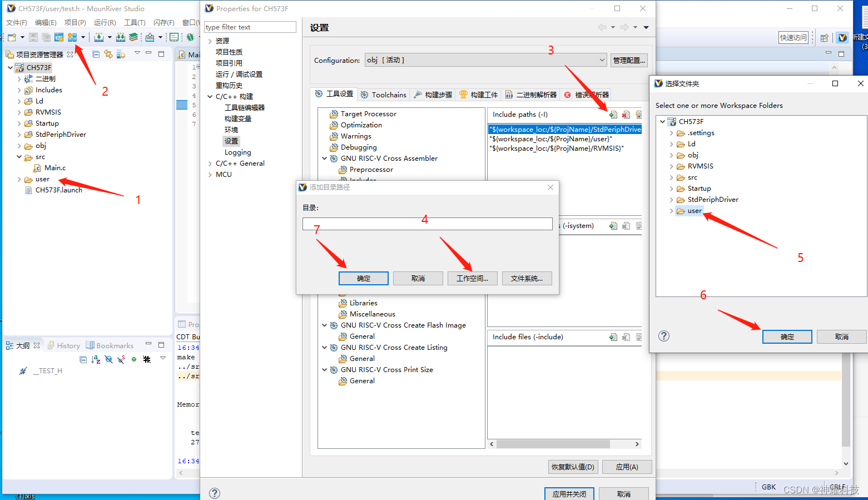
Task: Click the 应用(A) button
Action: pos(627,467)
